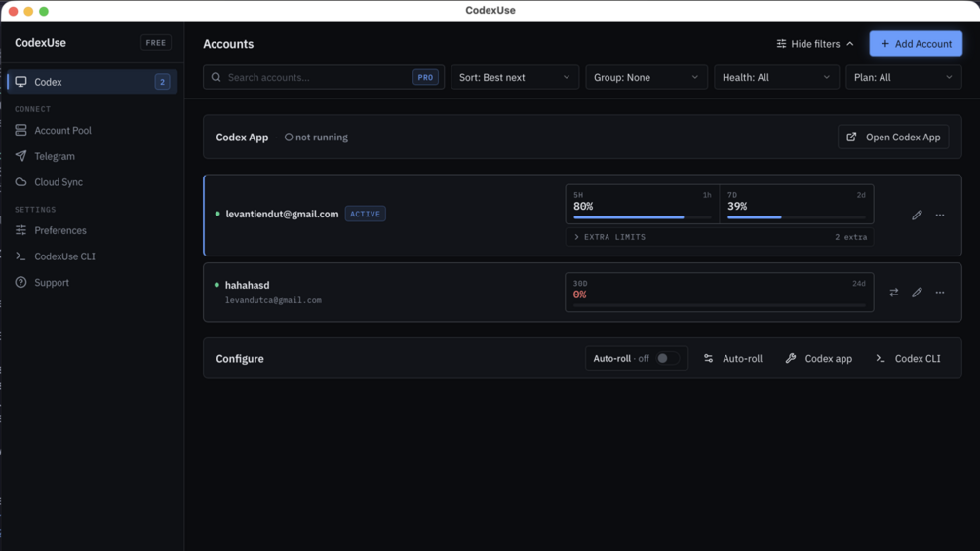This screenshot has height=551, width=980.
Task: Open more options for levantiendut@gmail.com account
Action: point(940,215)
